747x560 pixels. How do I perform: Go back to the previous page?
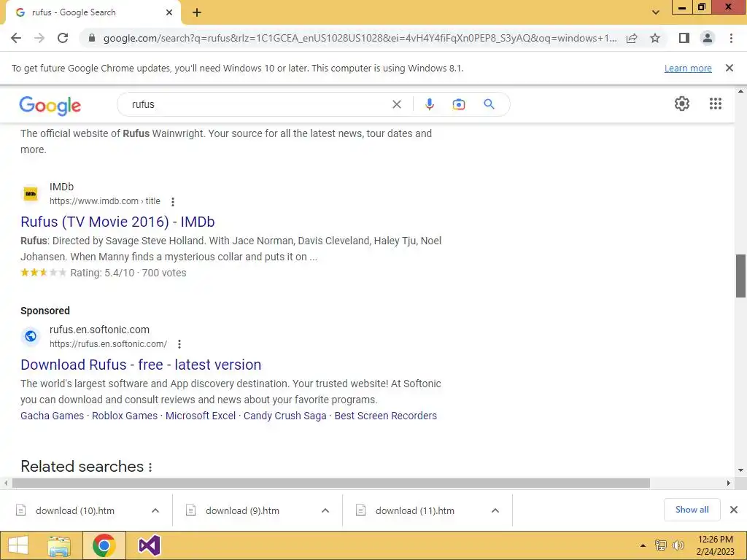click(16, 38)
